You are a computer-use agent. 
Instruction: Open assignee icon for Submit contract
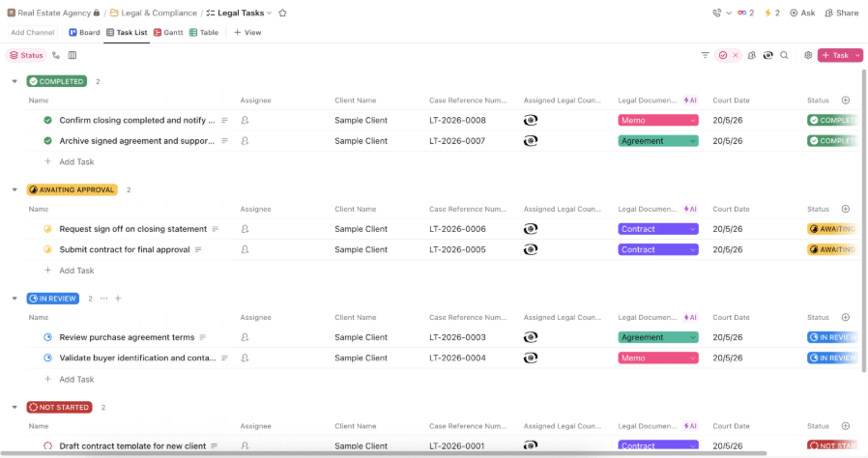245,249
